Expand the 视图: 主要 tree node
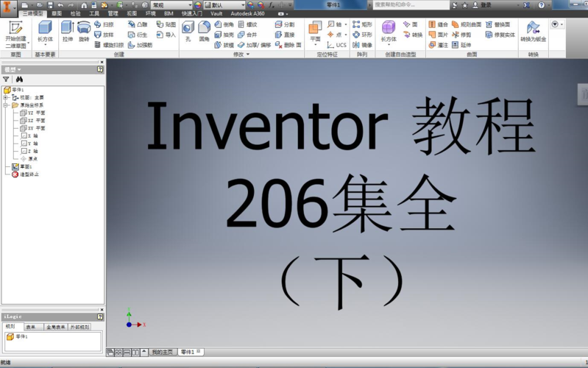This screenshot has width=588, height=368. click(6, 98)
